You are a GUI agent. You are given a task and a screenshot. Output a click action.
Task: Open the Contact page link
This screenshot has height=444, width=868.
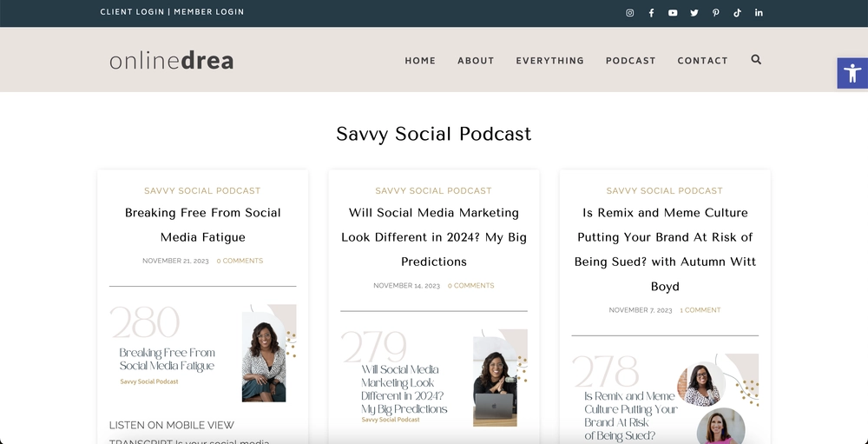702,61
